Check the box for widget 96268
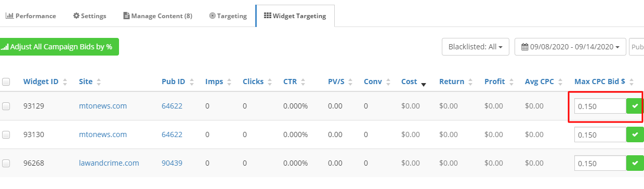 coord(6,163)
